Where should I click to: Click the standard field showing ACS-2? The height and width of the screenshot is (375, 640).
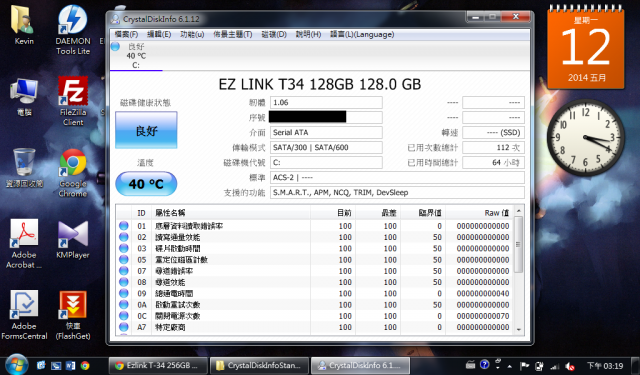coord(397,178)
